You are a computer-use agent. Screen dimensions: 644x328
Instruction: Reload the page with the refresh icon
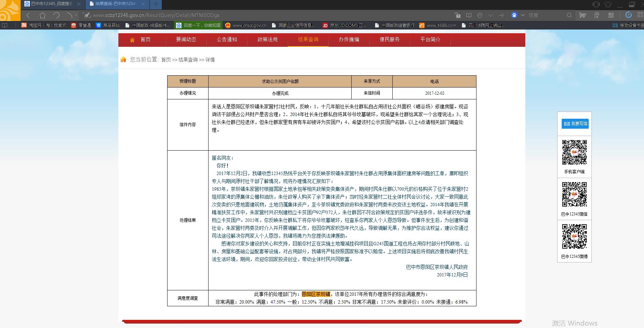(x=56, y=15)
